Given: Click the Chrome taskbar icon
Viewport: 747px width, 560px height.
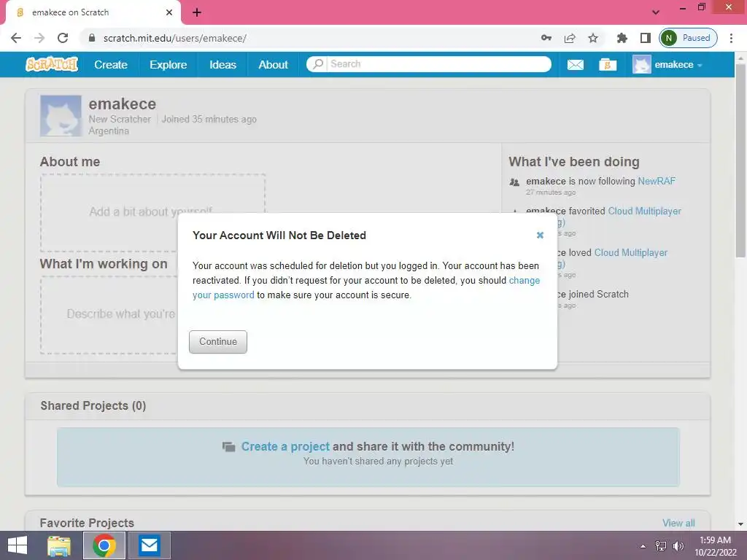Looking at the screenshot, I should pyautogui.click(x=104, y=545).
